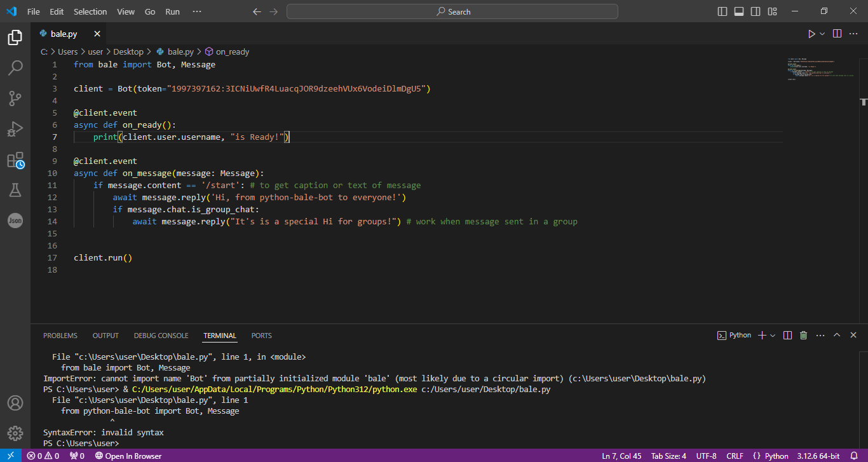Toggle bottom panel visibility
868x462 pixels.
pos(739,11)
